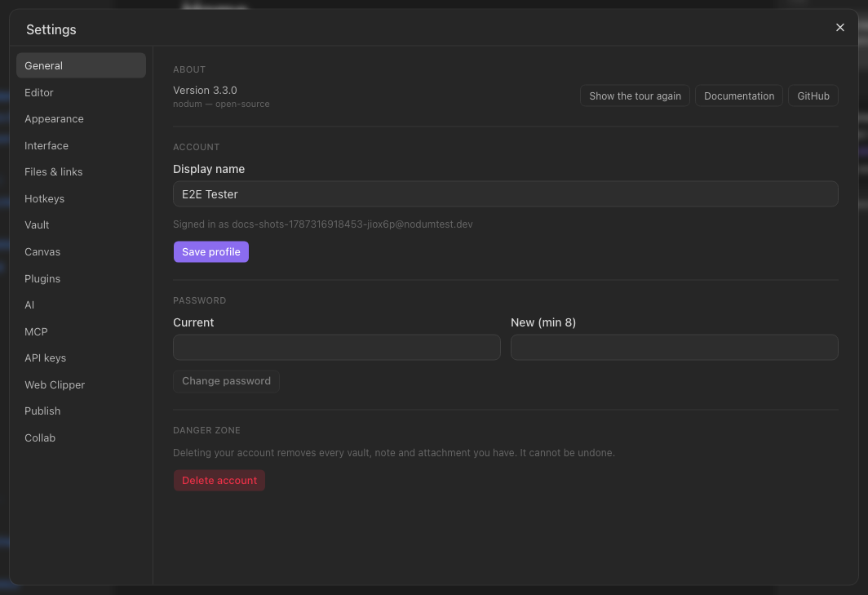This screenshot has width=868, height=595.
Task: Select Canvas in the settings sidebar
Action: [x=81, y=251]
